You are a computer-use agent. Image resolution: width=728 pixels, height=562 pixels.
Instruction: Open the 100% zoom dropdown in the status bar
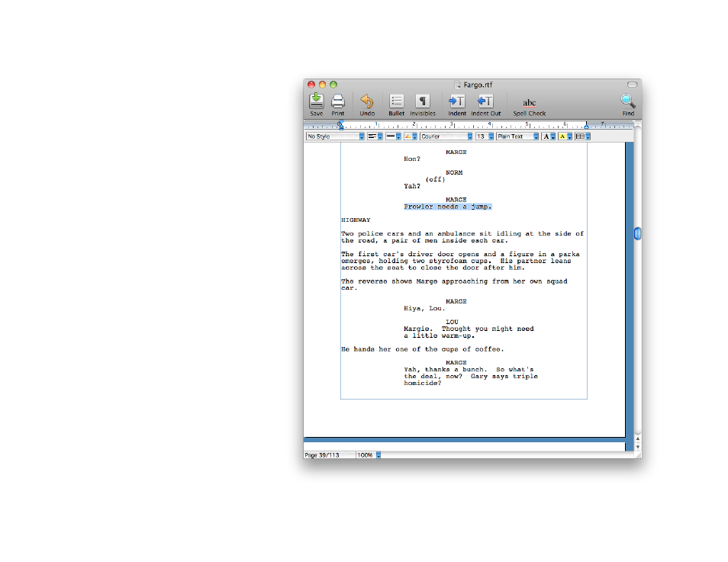pos(369,455)
